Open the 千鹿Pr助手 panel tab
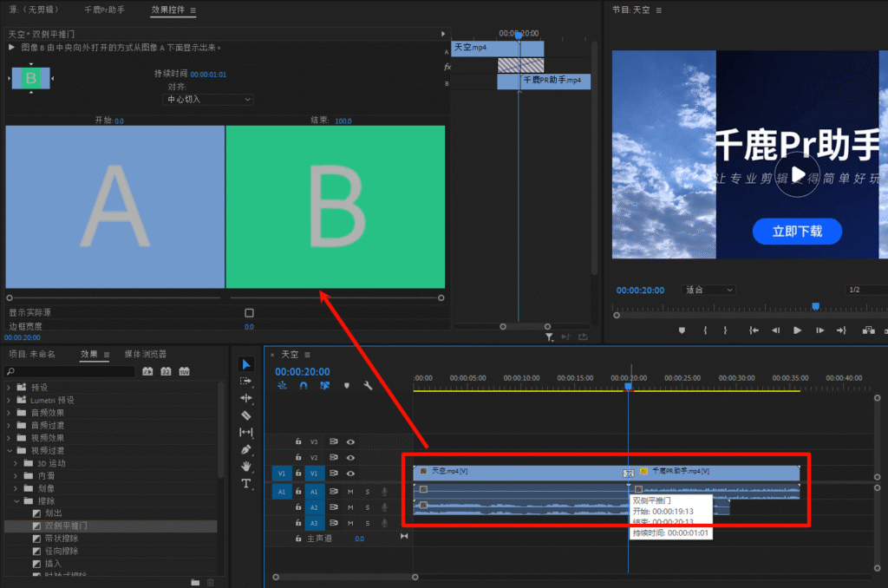The height and width of the screenshot is (588, 888). tap(104, 10)
